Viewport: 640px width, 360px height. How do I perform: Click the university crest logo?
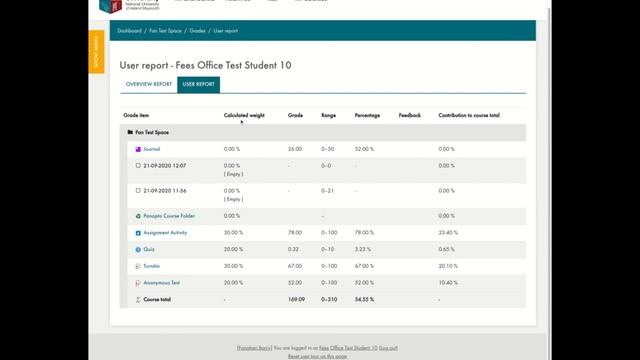click(111, 6)
